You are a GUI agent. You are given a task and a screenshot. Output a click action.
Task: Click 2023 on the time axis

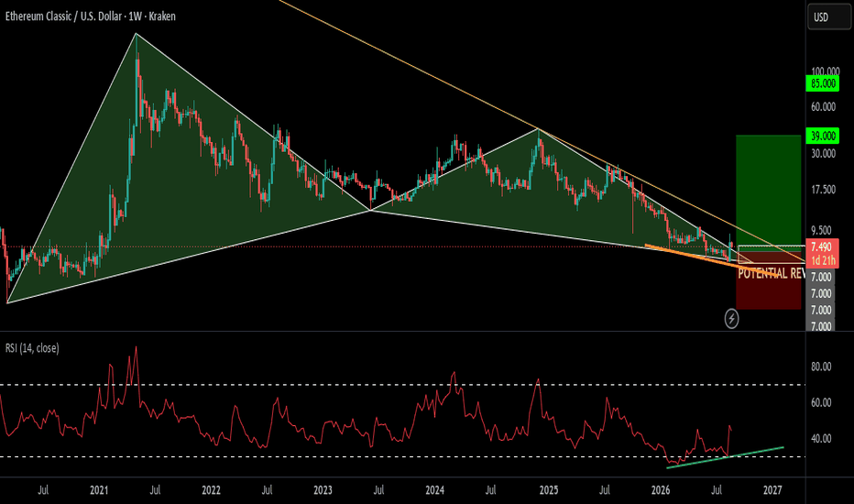(323, 490)
